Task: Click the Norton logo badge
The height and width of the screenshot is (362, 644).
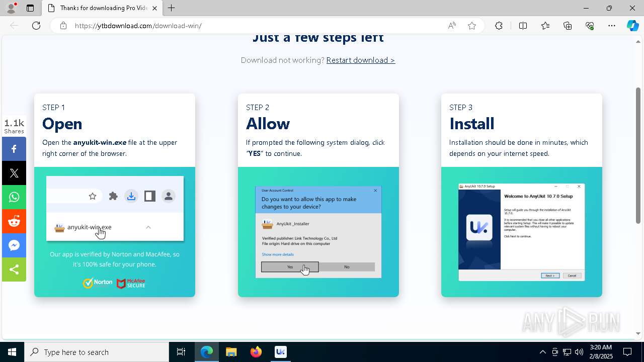Action: [x=98, y=283]
